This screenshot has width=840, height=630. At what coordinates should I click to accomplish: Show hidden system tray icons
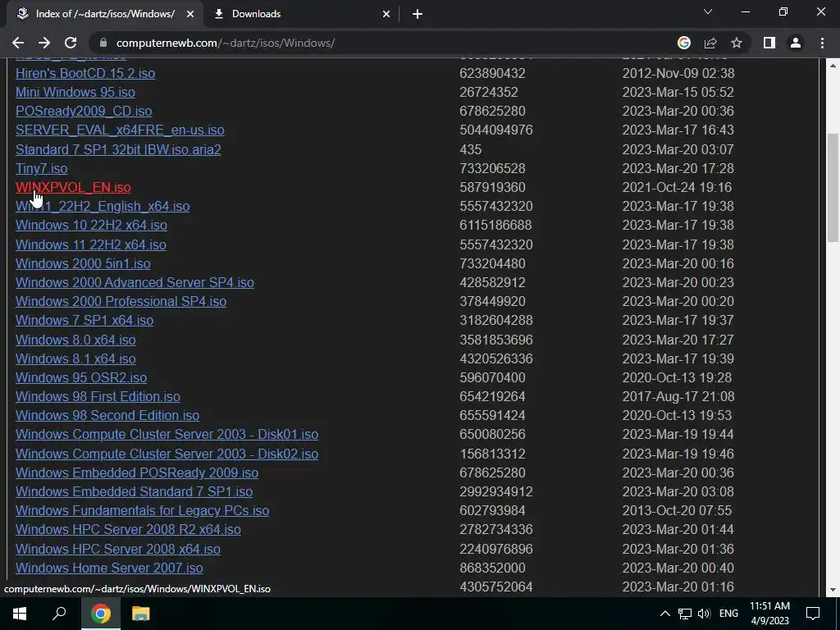click(x=664, y=614)
